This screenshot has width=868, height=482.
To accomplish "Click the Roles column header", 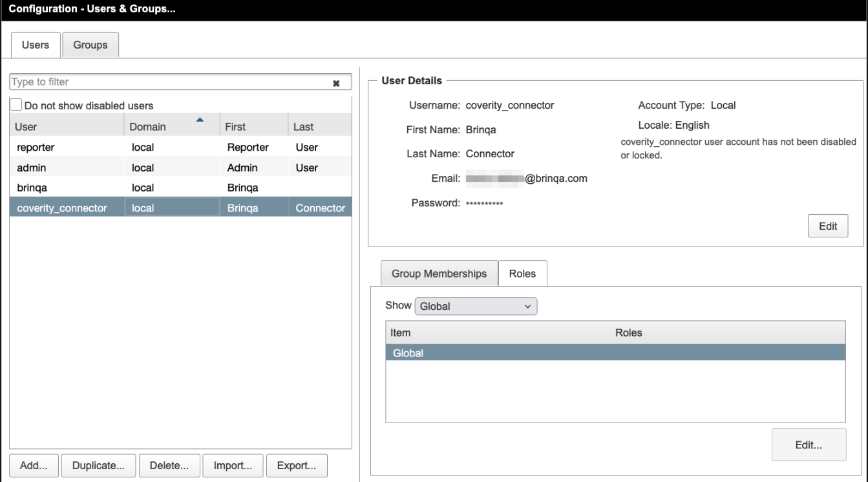I will 728,333.
